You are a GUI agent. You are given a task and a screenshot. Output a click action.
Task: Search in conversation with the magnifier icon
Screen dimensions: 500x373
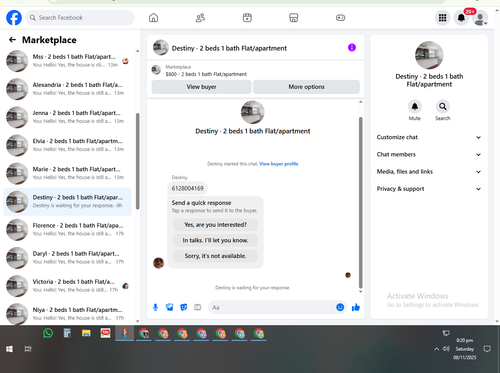tap(443, 106)
